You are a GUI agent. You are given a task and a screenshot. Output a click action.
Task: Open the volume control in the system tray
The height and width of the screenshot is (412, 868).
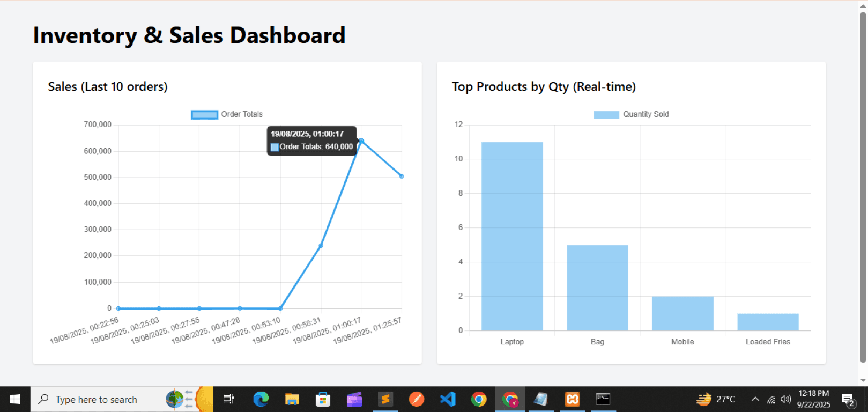click(x=786, y=399)
